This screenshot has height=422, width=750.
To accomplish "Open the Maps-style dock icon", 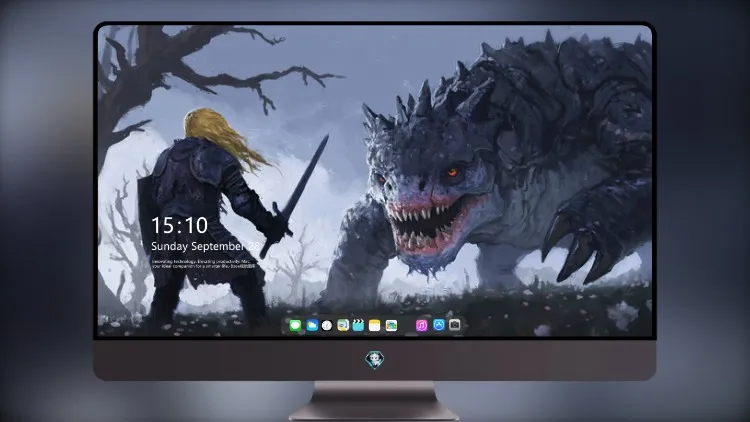I will (x=343, y=325).
